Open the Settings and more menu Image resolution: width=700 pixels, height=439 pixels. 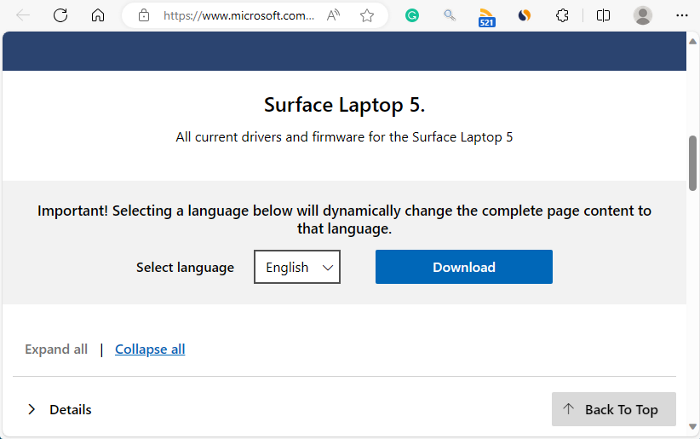pyautogui.click(x=684, y=16)
